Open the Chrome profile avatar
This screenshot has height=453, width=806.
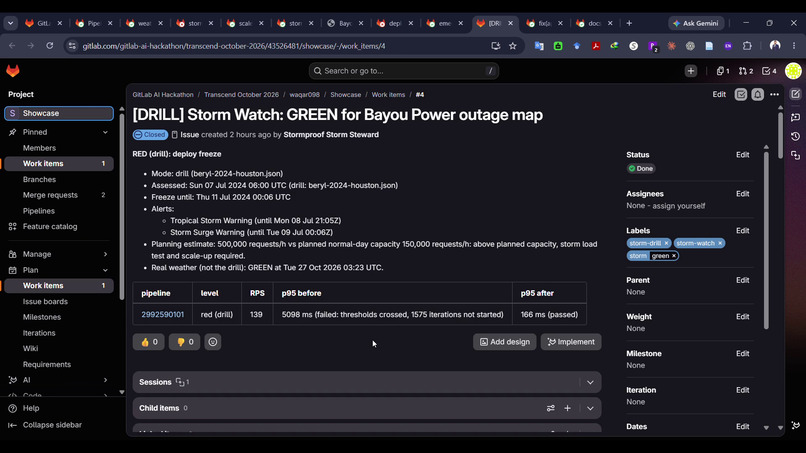point(775,46)
